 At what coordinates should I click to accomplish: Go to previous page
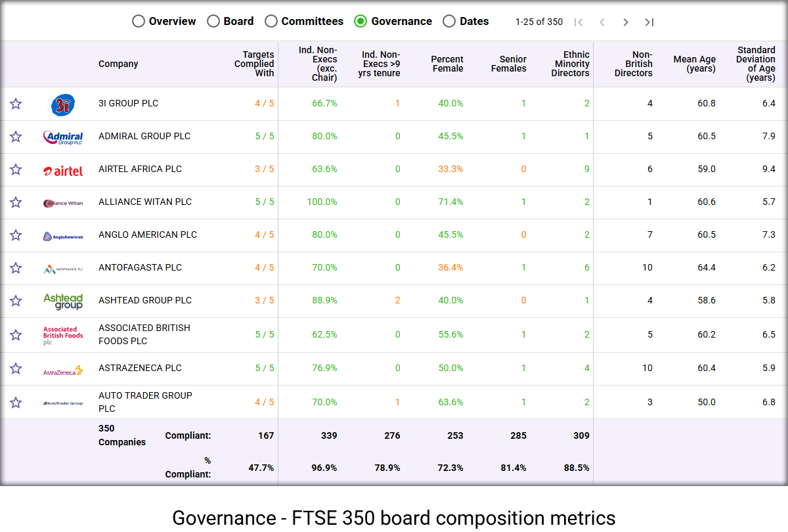click(x=602, y=22)
